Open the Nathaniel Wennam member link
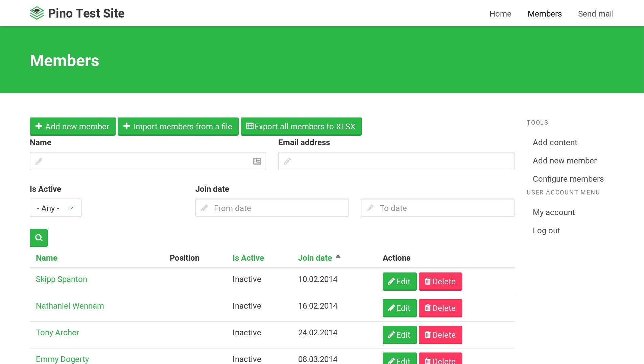 coord(70,306)
